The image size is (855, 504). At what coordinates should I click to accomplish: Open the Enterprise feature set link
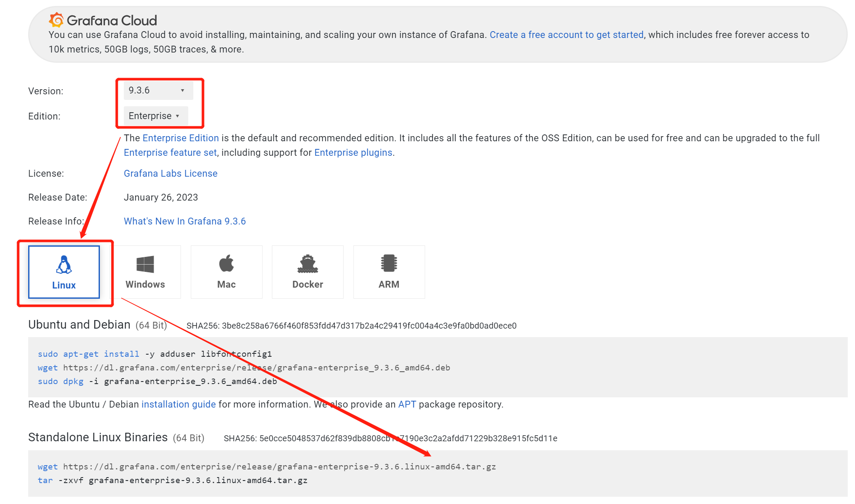170,153
